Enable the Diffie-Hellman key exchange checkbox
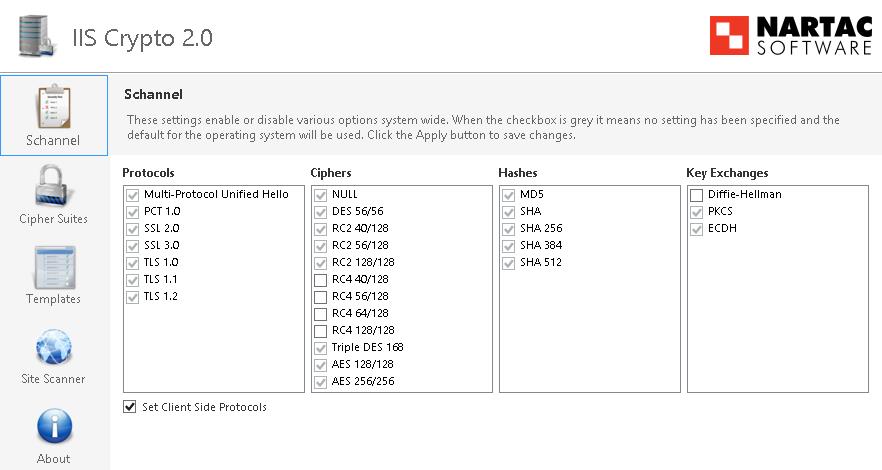 pyautogui.click(x=697, y=195)
